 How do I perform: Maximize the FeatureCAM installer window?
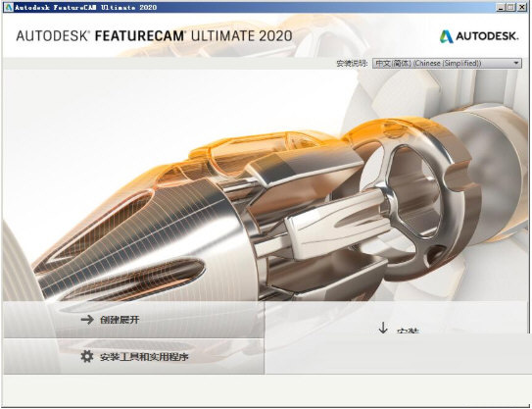point(511,7)
